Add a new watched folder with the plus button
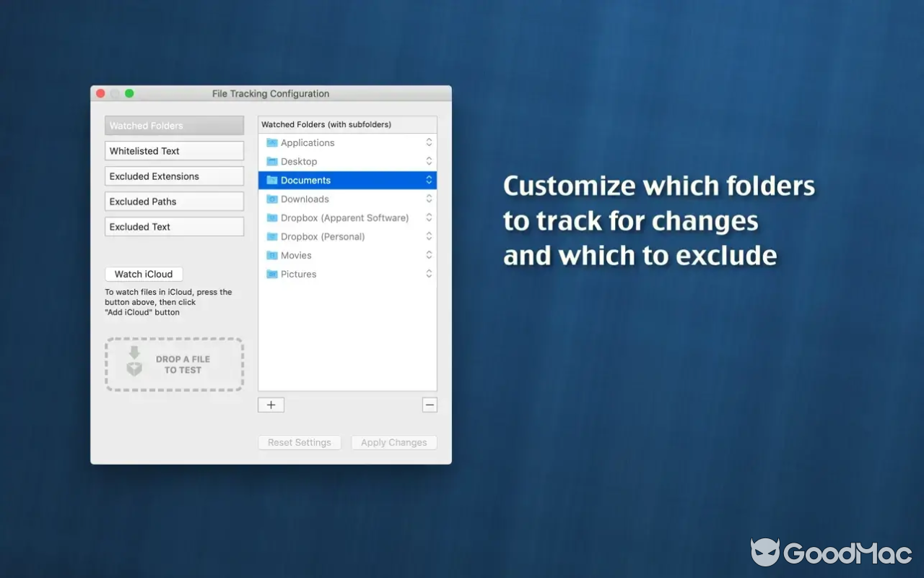The width and height of the screenshot is (924, 578). click(271, 405)
